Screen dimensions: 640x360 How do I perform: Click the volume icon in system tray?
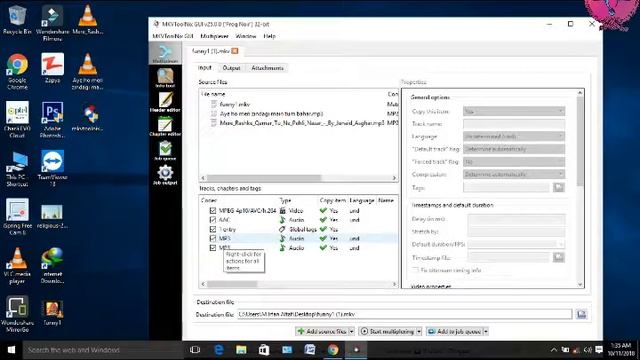(588, 350)
